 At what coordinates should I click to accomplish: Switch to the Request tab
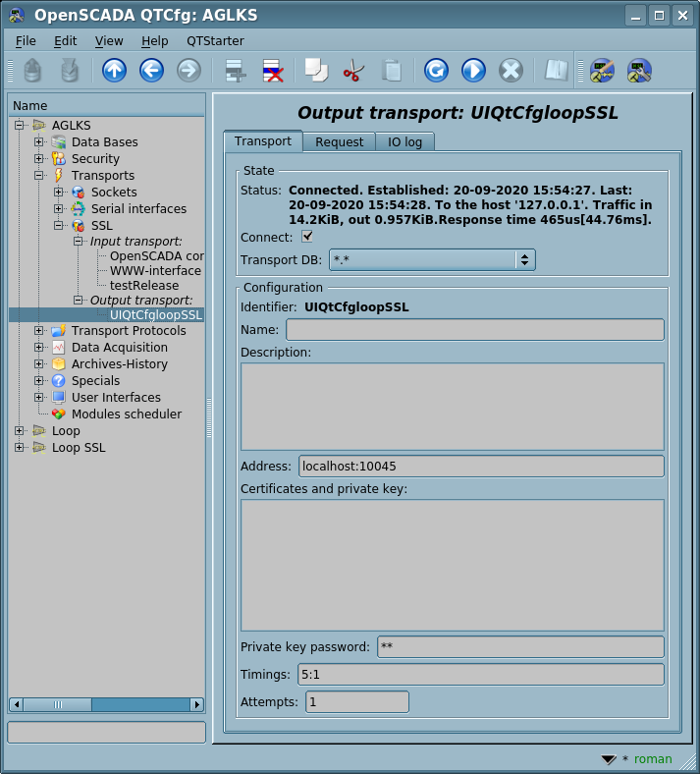tap(339, 142)
